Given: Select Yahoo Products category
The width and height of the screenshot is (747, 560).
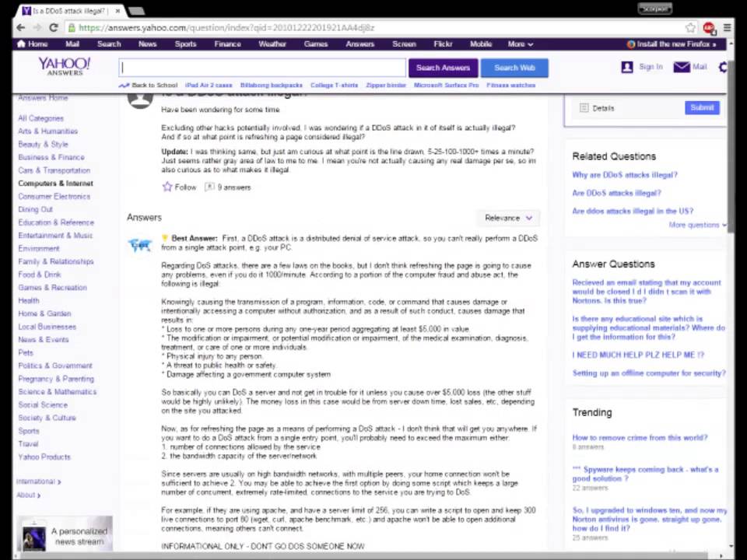Looking at the screenshot, I should (x=44, y=457).
